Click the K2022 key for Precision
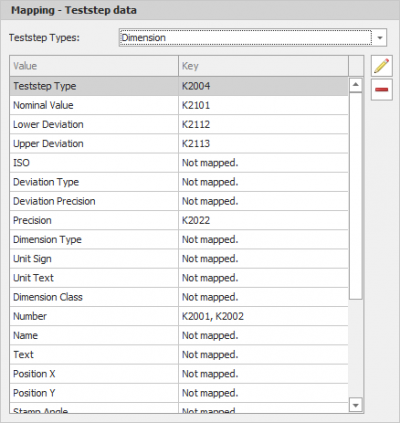The width and height of the screenshot is (400, 423). click(196, 220)
